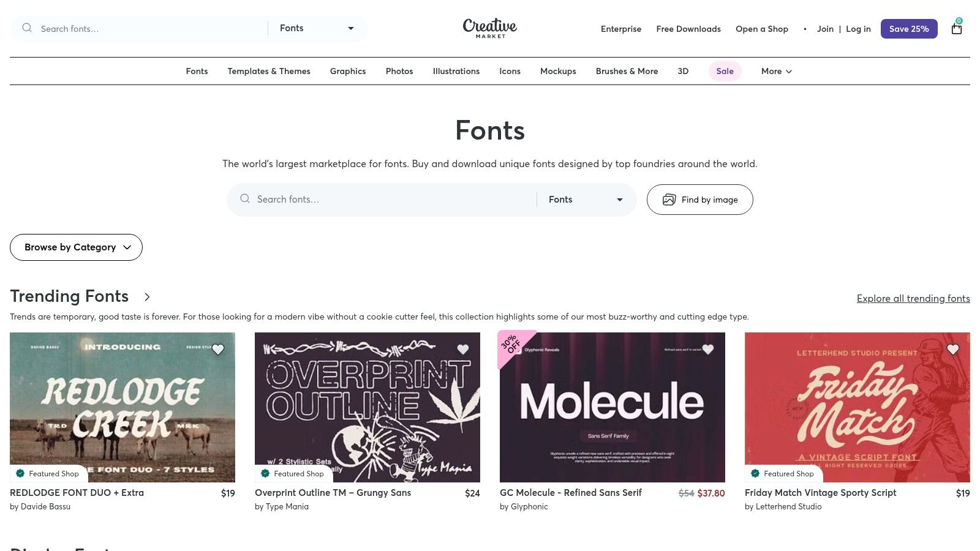Screen dimensions: 980x551
Task: Open the Overprint Outline font thumbnail
Action: click(x=367, y=407)
